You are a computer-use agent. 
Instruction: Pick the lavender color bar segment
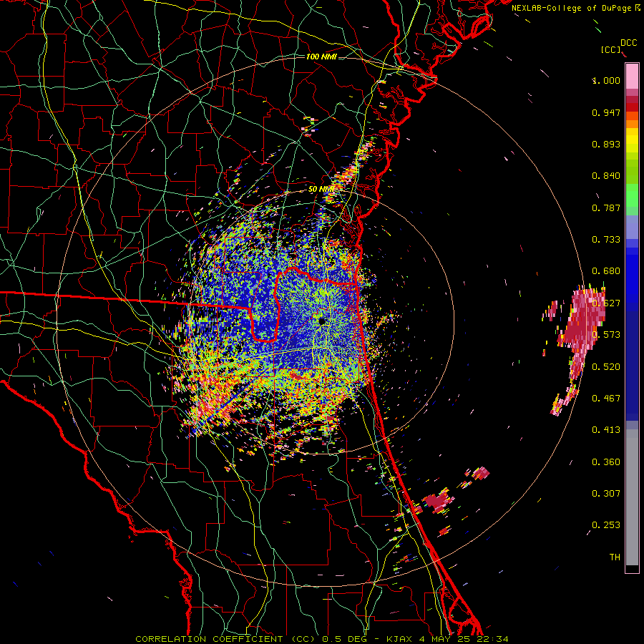632,227
